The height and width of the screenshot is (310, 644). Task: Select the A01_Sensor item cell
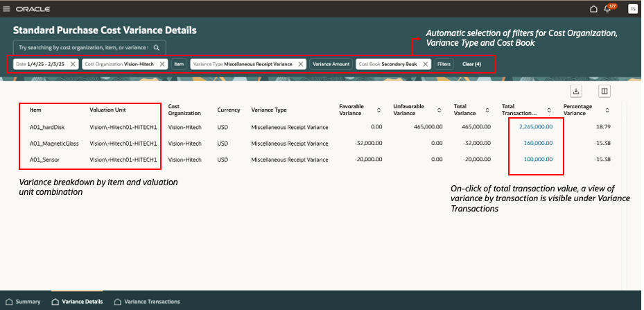coord(44,160)
